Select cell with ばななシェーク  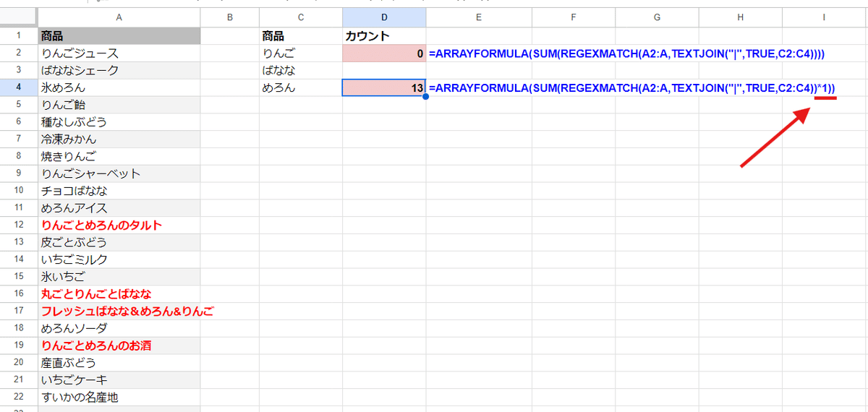click(x=119, y=71)
